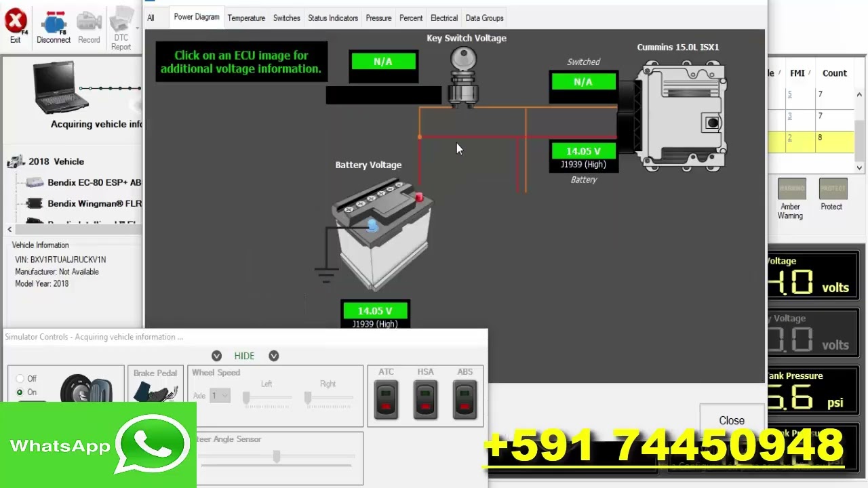
Task: Open the Status Indicators tab
Action: click(333, 18)
